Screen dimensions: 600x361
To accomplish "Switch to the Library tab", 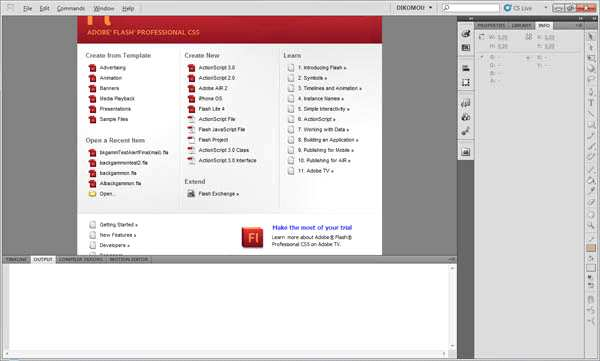I will point(521,26).
